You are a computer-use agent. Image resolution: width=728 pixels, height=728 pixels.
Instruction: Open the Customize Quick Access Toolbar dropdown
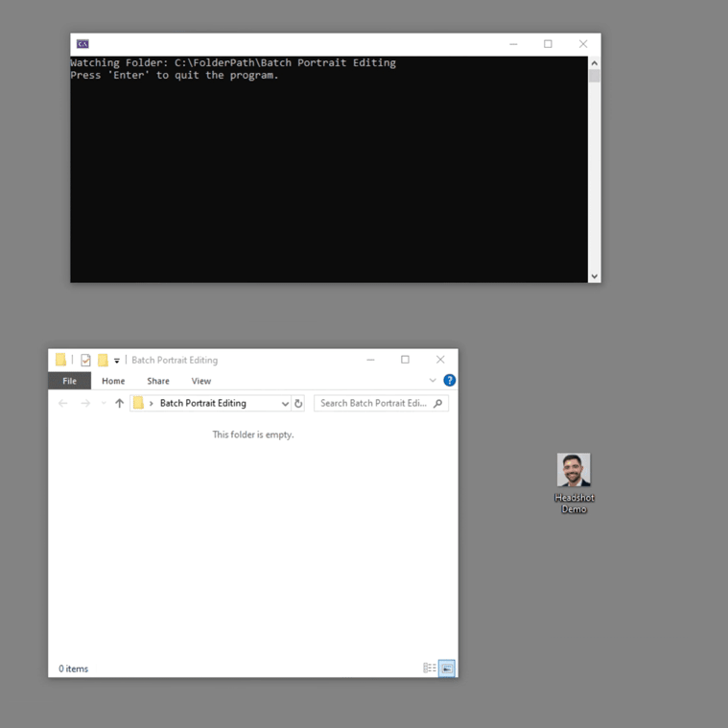coord(117,361)
